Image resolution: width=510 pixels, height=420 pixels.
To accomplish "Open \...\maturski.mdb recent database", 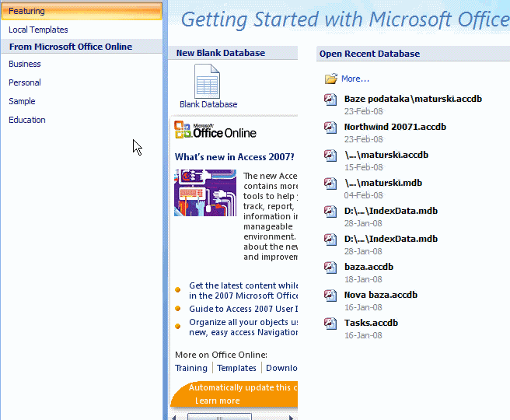I will [x=383, y=183].
